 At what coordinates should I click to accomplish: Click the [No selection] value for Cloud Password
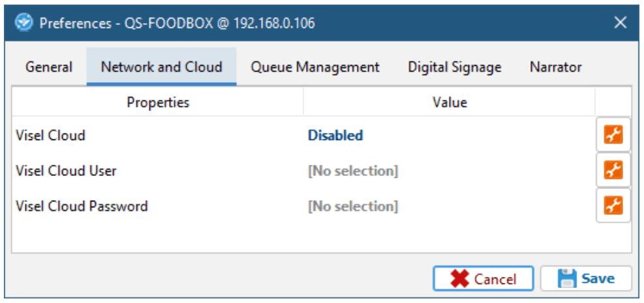353,207
